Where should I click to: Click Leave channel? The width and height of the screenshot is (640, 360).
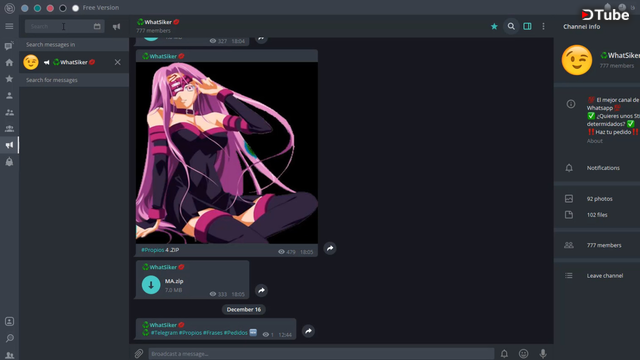pyautogui.click(x=605, y=276)
